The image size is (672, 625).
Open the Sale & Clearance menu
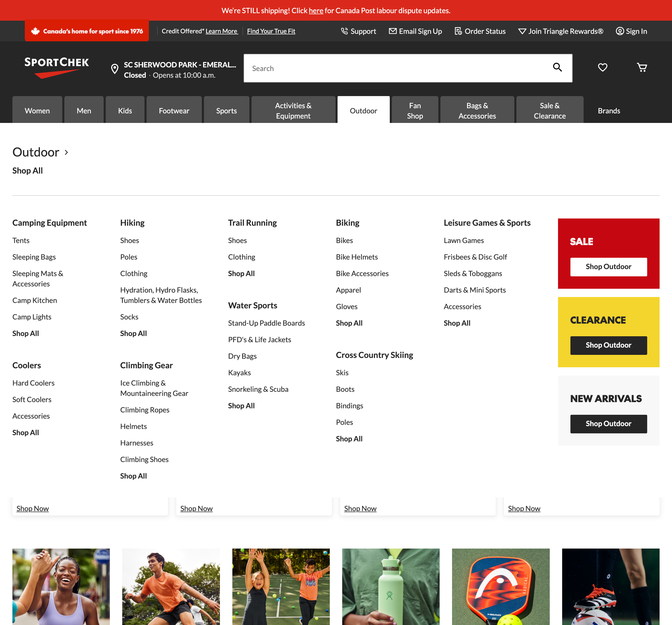coord(549,110)
